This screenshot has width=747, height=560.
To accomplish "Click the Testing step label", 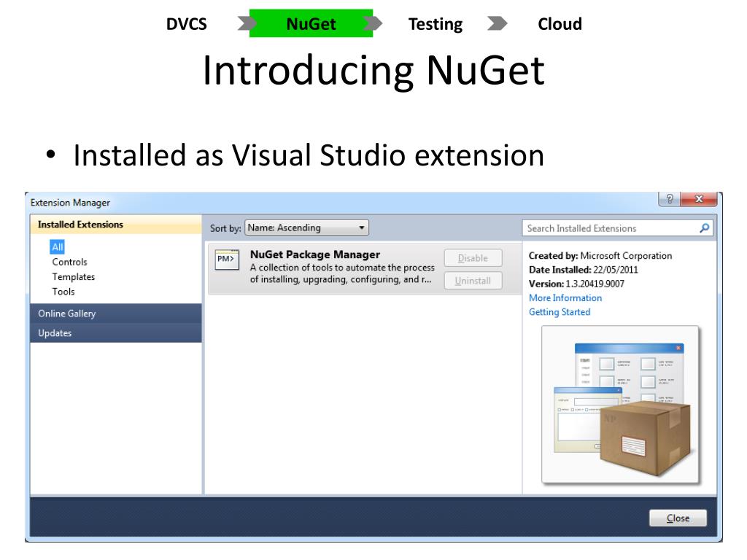I will pyautogui.click(x=436, y=24).
